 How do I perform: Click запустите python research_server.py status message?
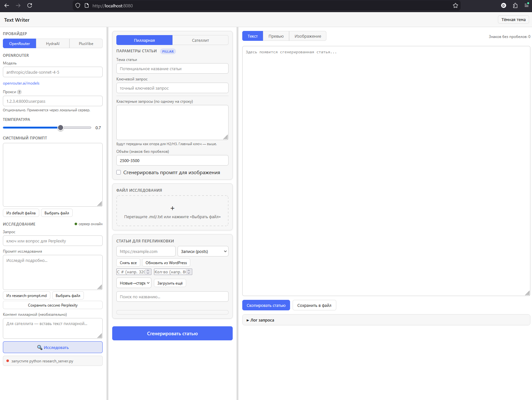[42, 361]
